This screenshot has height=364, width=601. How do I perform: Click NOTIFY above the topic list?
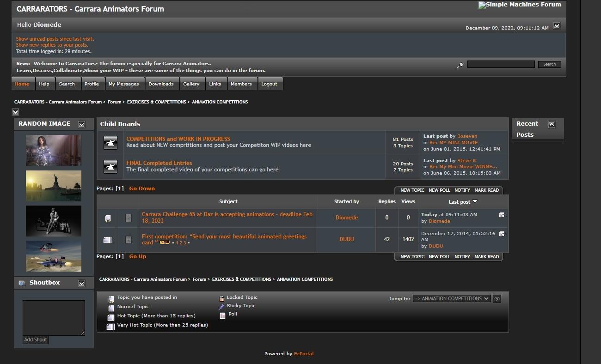(x=462, y=190)
